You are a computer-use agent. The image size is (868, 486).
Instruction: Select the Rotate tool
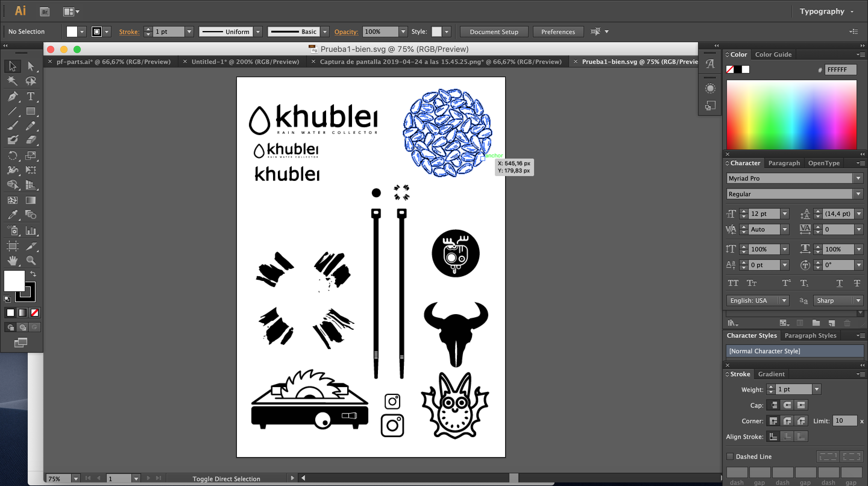(x=12, y=155)
